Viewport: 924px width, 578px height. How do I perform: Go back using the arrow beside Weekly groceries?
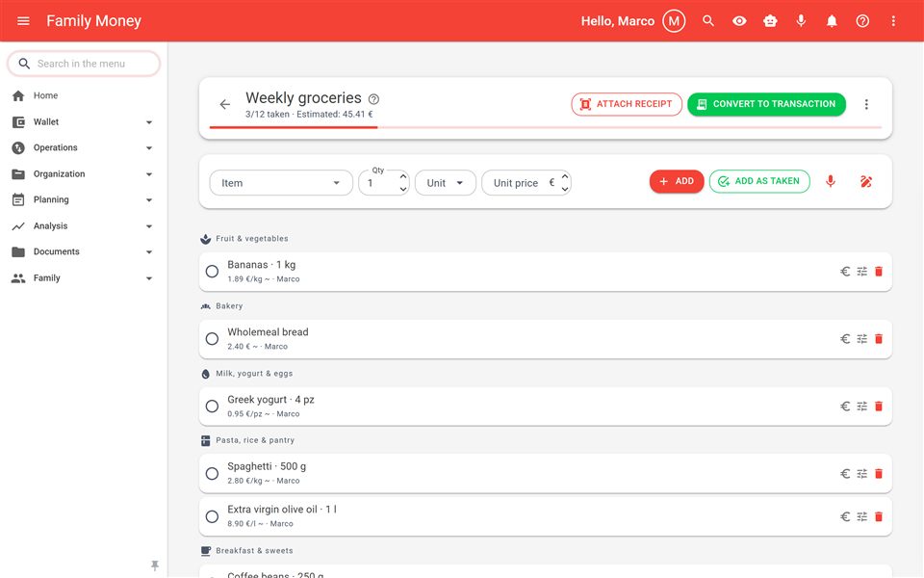pos(225,104)
